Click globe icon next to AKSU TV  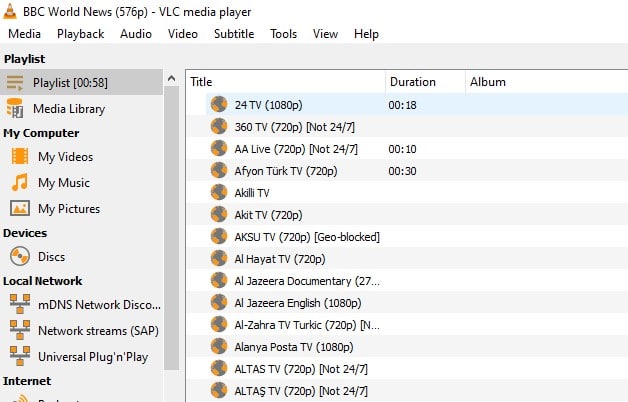(x=219, y=237)
